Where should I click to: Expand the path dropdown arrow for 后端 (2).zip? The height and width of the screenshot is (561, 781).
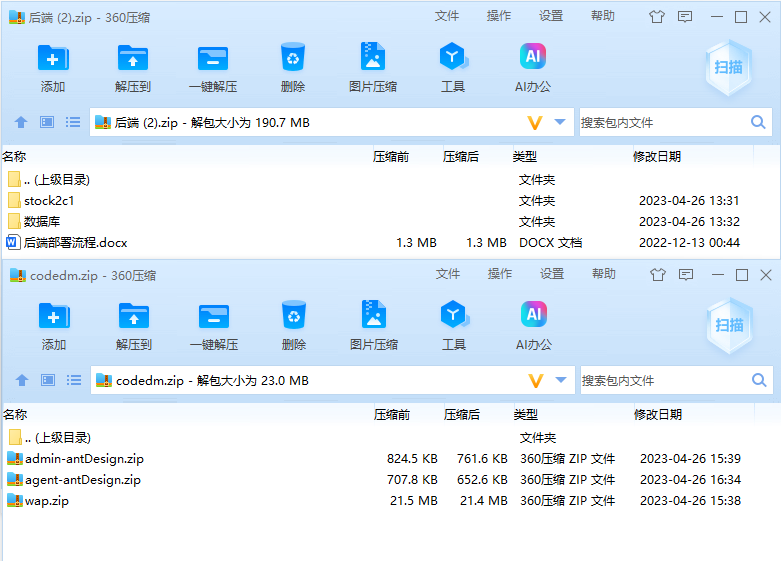(x=560, y=122)
